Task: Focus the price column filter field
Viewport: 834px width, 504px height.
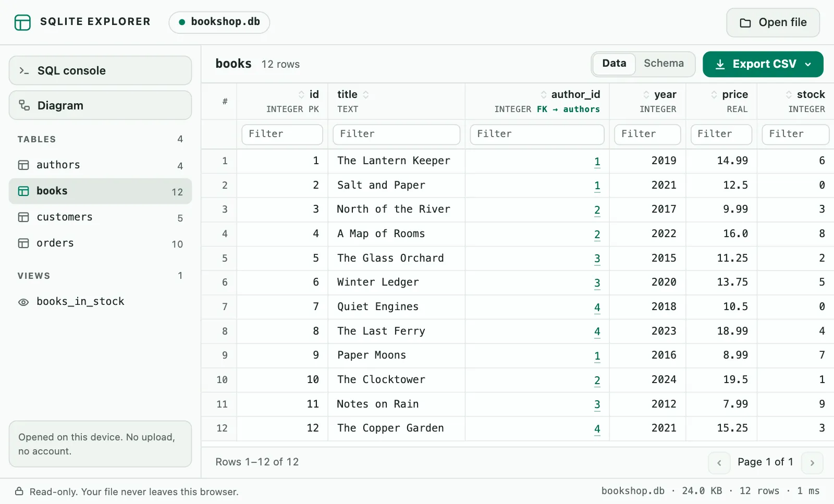Action: [721, 134]
